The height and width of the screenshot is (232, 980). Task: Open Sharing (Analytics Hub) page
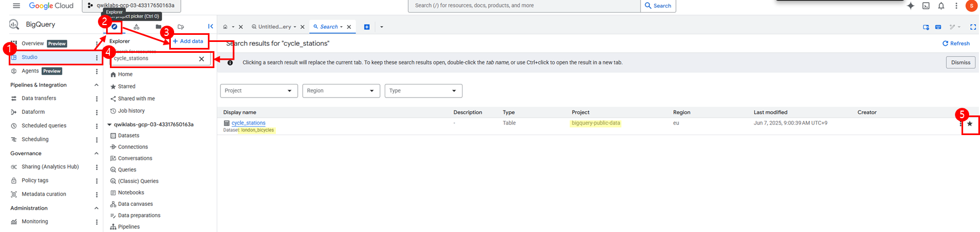50,167
